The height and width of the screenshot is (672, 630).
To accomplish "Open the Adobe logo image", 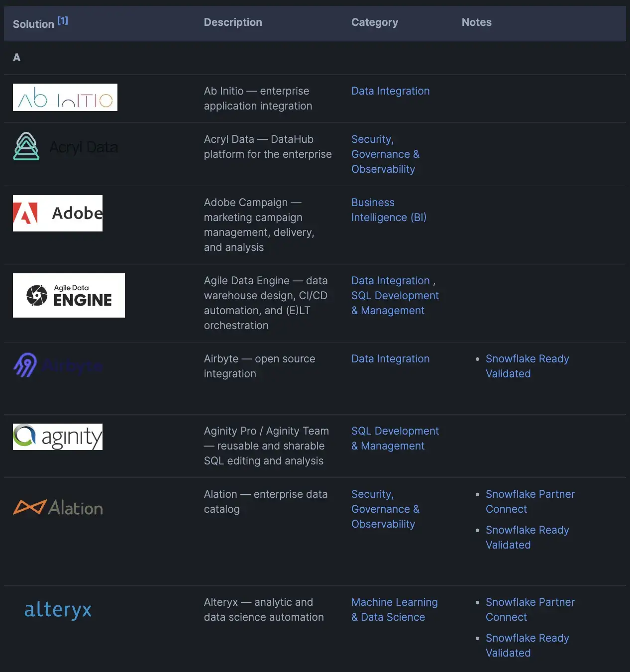I will pos(58,213).
